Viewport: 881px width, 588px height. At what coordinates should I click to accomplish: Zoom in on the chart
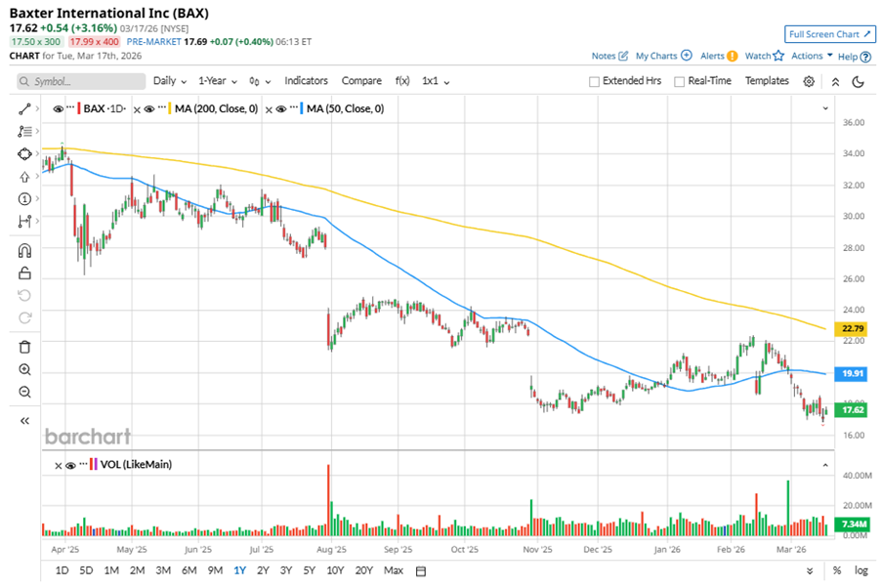pos(24,369)
